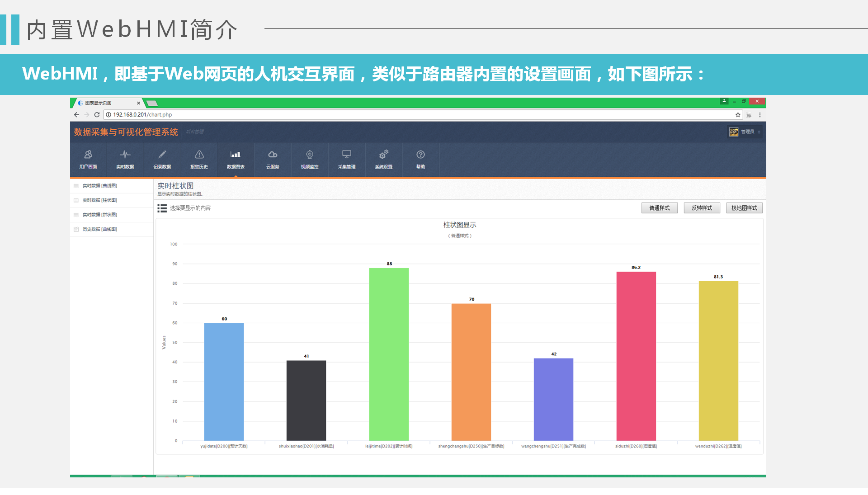This screenshot has width=868, height=495.
Task: Bookmark page with star icon
Action: pos(738,115)
